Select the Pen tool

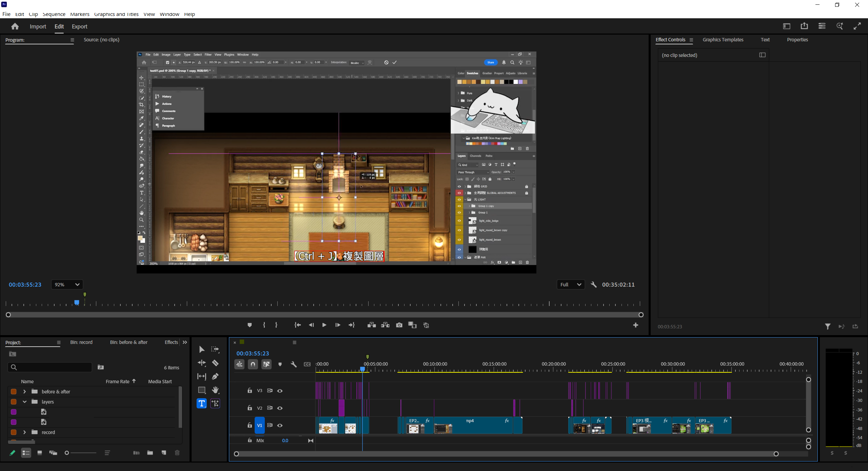215,376
